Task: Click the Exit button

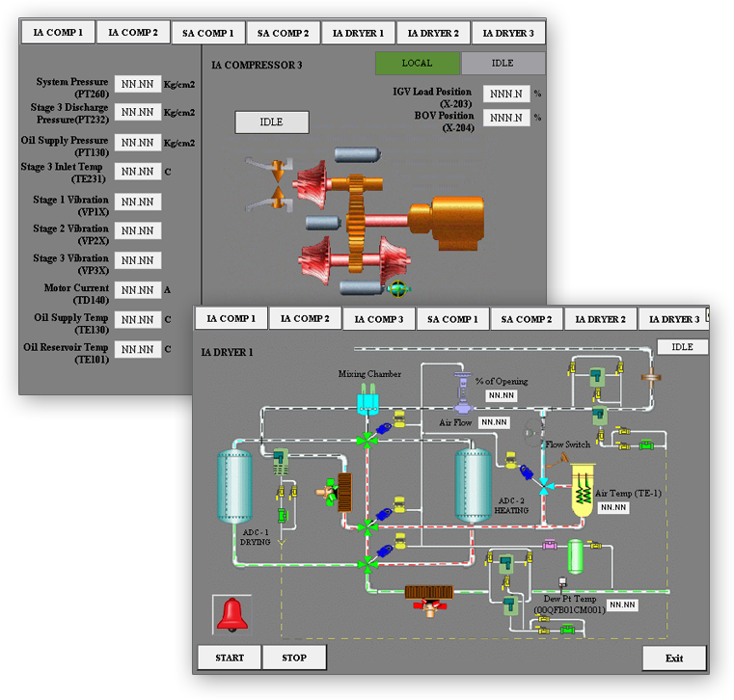Action: (674, 659)
